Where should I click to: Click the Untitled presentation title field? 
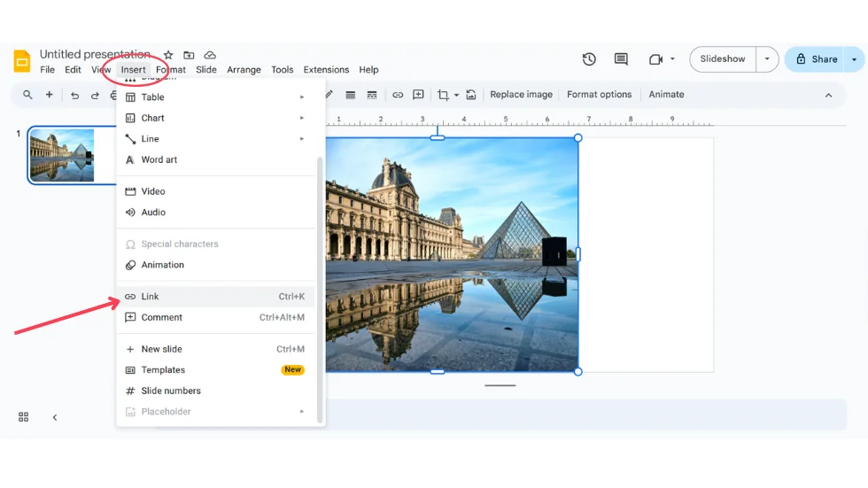click(96, 54)
